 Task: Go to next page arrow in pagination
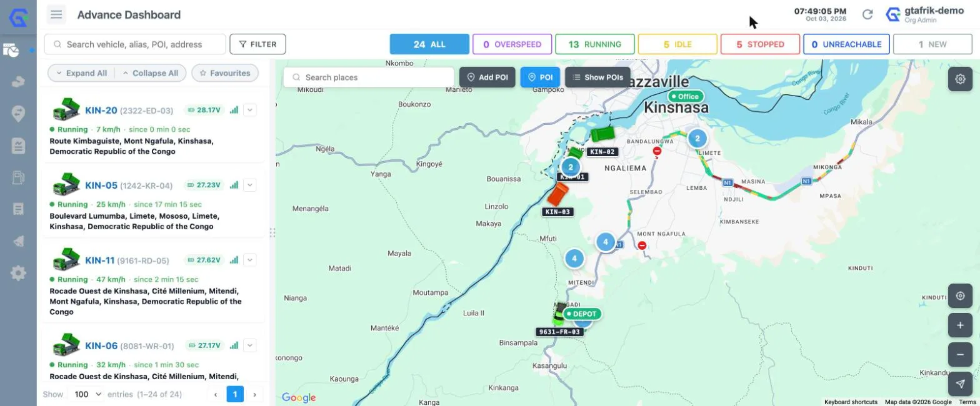[x=255, y=394]
